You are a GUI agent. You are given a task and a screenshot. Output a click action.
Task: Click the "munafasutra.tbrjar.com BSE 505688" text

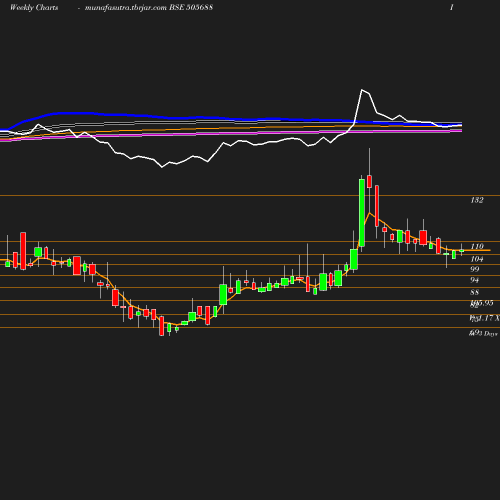[149, 7]
